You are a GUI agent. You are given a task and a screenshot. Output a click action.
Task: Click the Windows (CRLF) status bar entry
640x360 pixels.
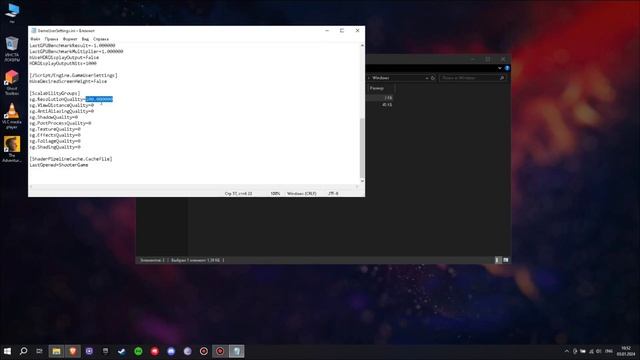pyautogui.click(x=302, y=193)
